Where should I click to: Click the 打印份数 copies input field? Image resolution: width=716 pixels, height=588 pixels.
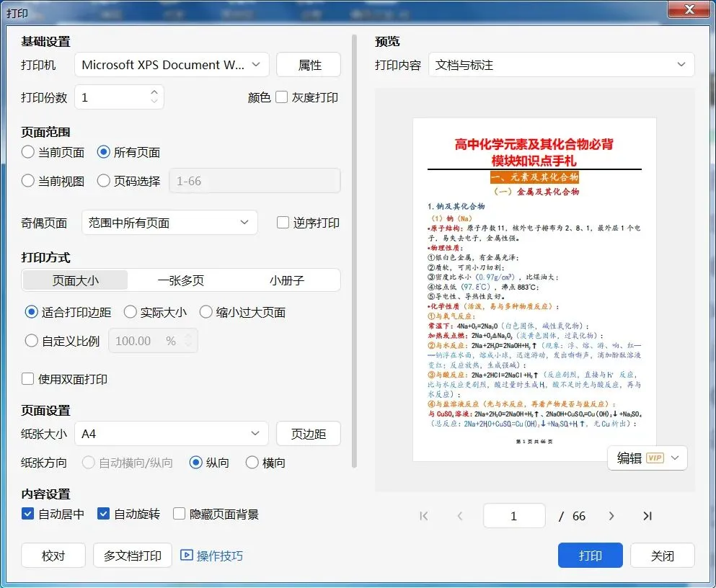click(119, 97)
